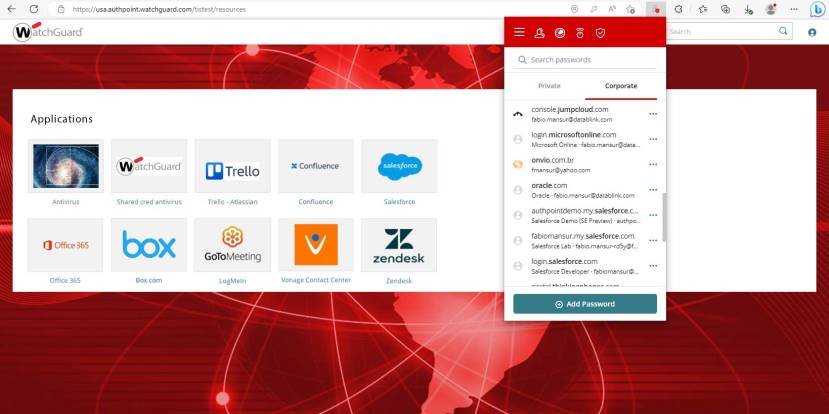Viewport: 829px width, 414px height.
Task: Open the round globe icon in the red header
Action: pyautogui.click(x=560, y=33)
